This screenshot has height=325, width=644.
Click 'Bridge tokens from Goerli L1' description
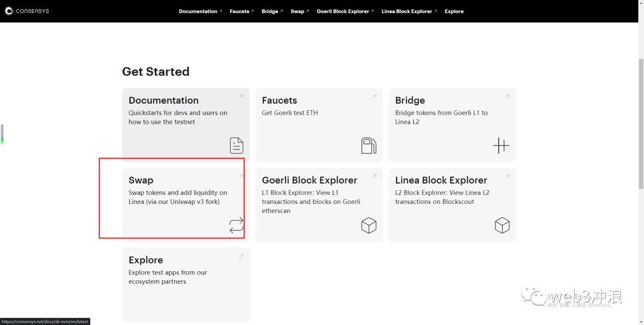click(x=441, y=117)
